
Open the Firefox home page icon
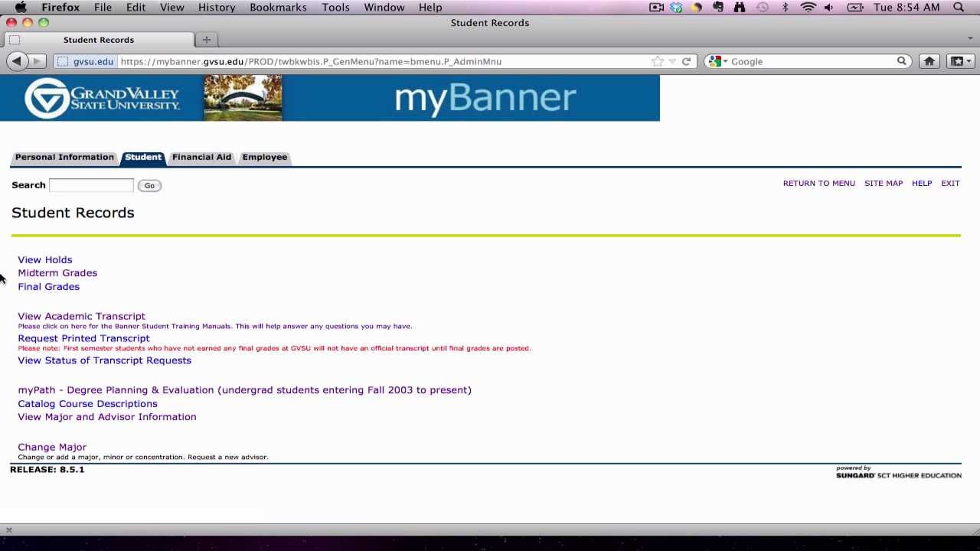click(929, 61)
